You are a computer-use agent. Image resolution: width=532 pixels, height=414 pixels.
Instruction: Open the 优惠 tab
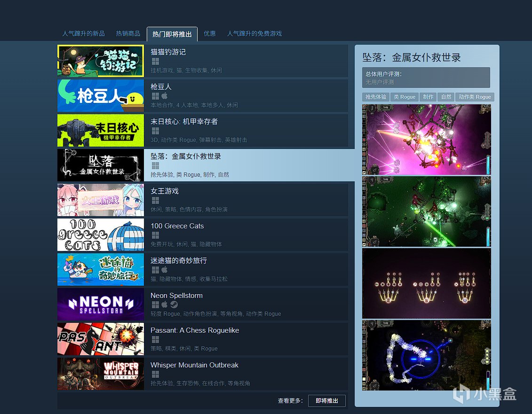point(210,33)
